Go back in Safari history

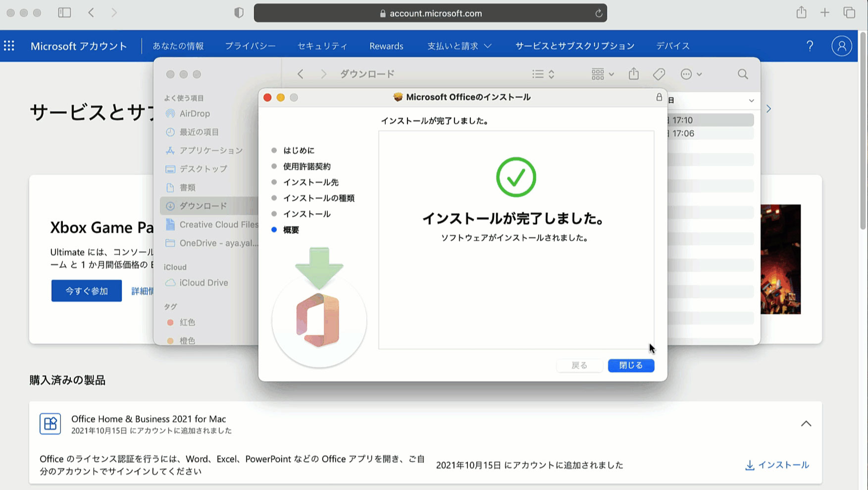pos(91,13)
